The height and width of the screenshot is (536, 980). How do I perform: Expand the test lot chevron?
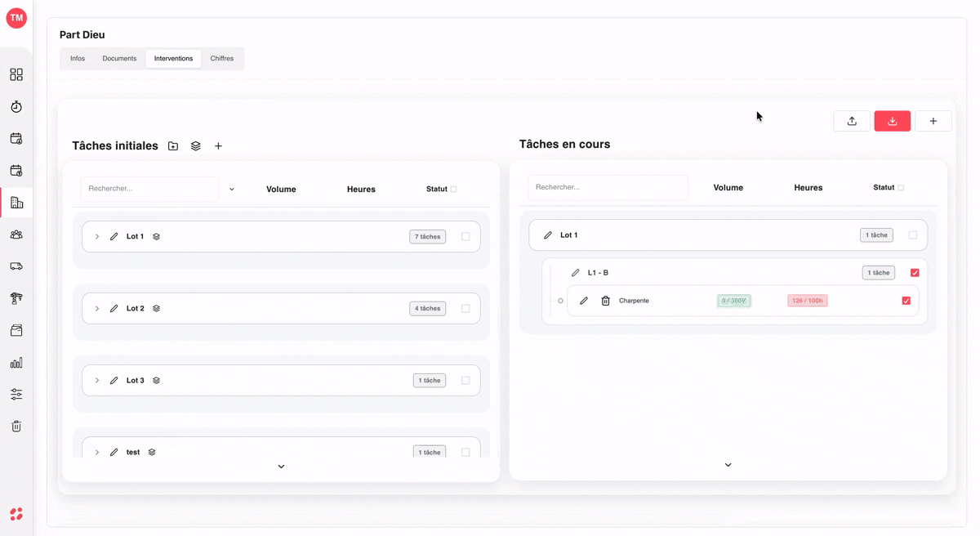[x=97, y=452]
